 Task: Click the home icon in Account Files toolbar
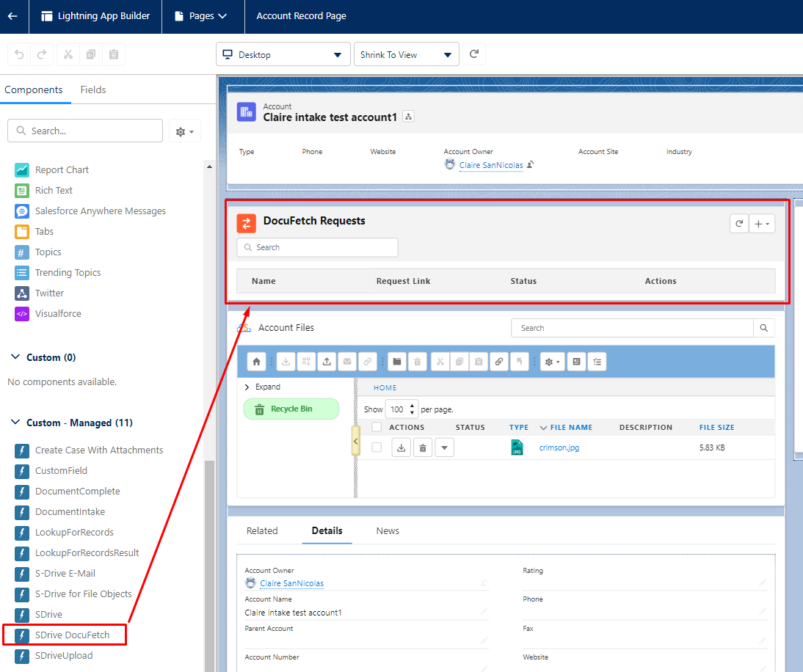[x=256, y=362]
